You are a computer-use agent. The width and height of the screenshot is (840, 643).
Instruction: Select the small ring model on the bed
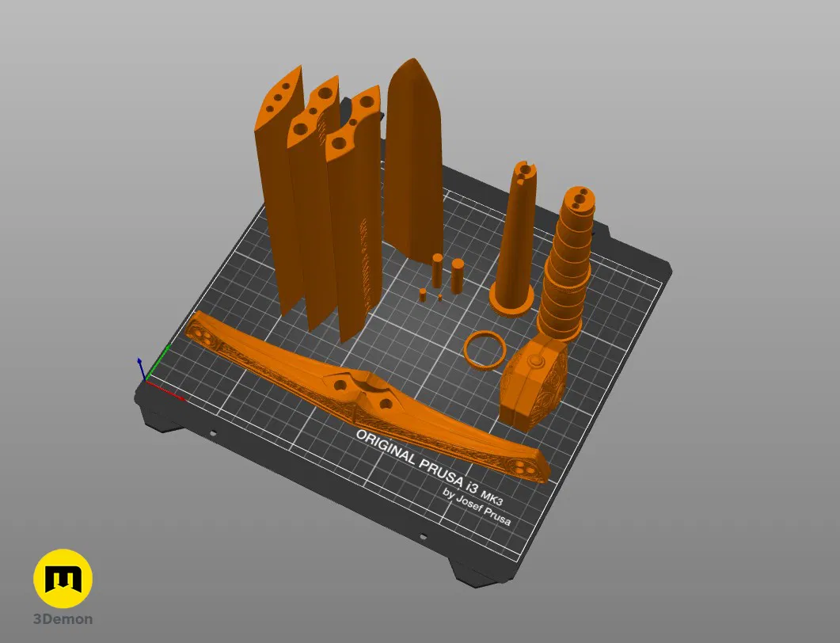(485, 351)
